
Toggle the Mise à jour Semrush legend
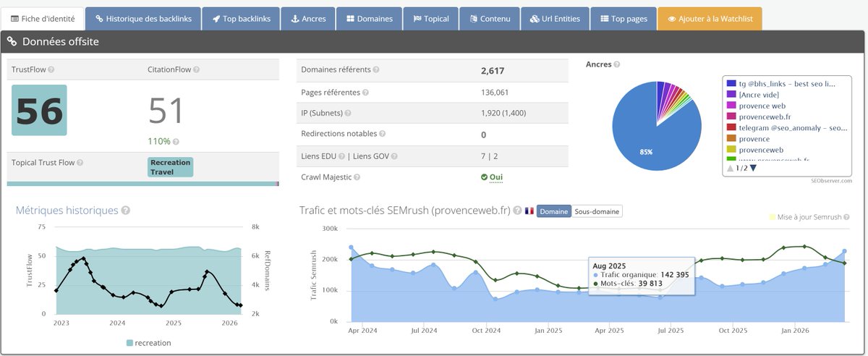[805, 217]
